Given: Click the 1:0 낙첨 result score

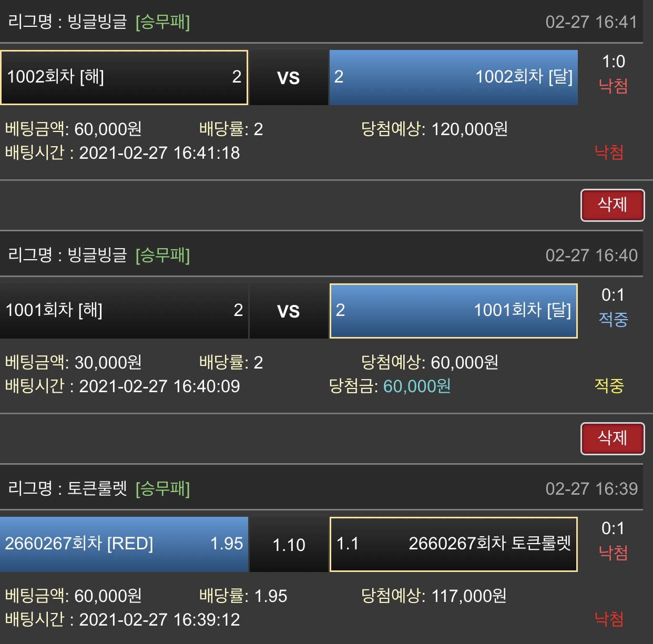Looking at the screenshot, I should click(x=613, y=62).
